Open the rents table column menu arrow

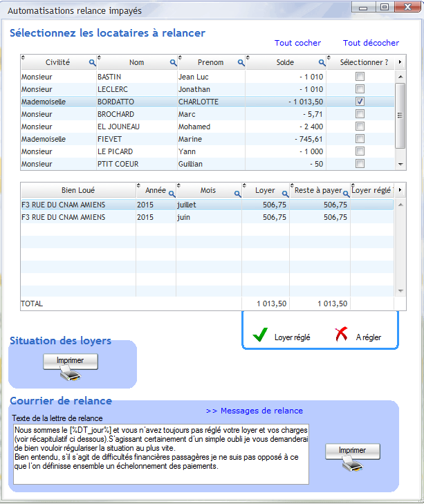[400, 190]
